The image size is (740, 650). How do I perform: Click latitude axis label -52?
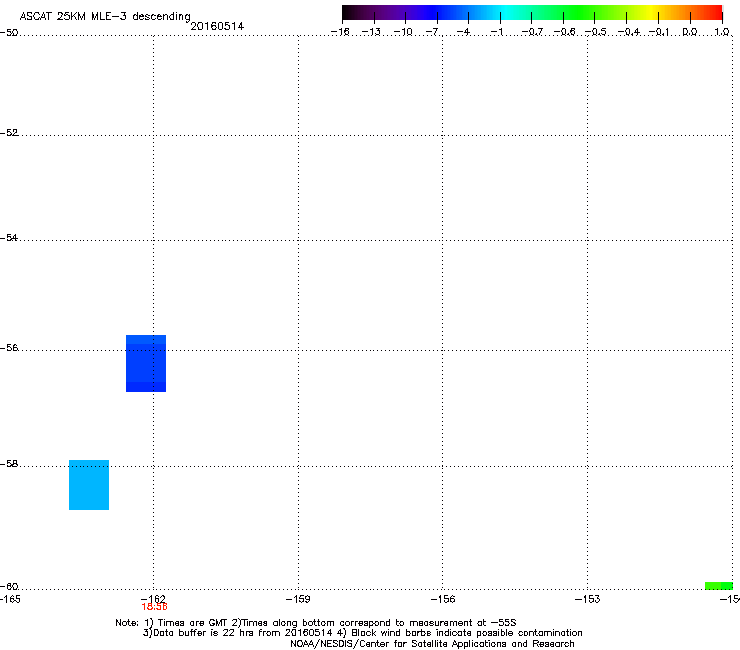click(9, 133)
